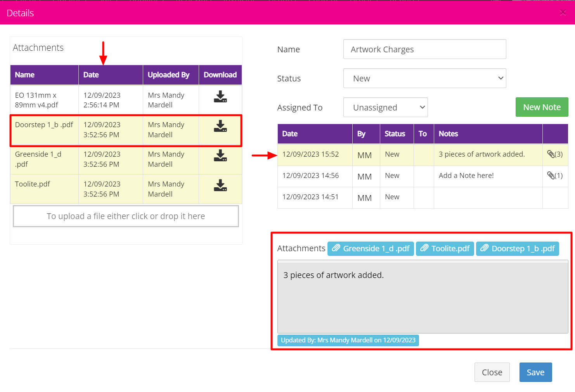Screen dimensions: 575x392
Task: Open the Status dropdown showing New
Action: (424, 78)
